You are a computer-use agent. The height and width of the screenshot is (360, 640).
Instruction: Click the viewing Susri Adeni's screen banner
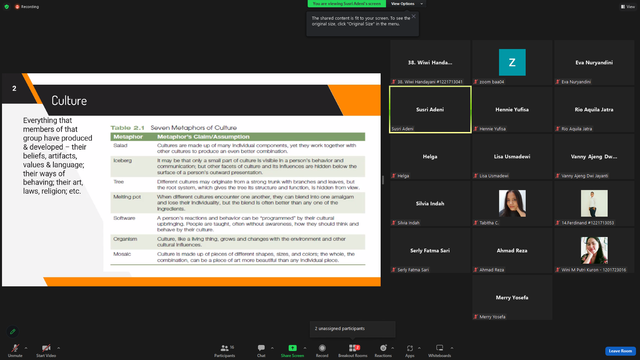pos(347,4)
